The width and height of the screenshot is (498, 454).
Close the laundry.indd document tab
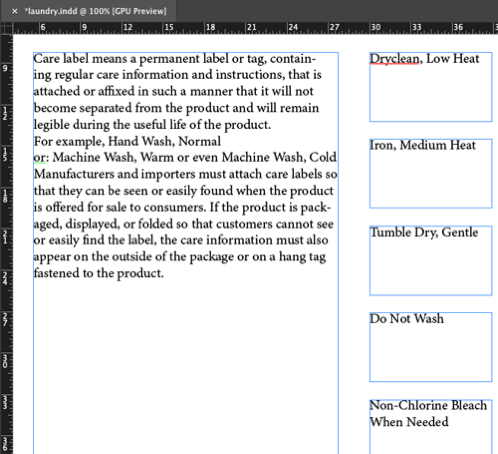(15, 11)
